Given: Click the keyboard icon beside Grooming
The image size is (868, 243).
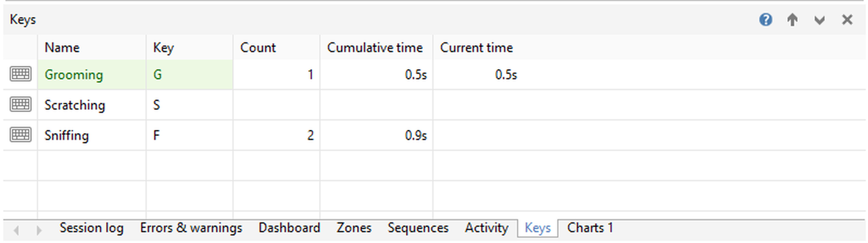Looking at the screenshot, I should 21,74.
